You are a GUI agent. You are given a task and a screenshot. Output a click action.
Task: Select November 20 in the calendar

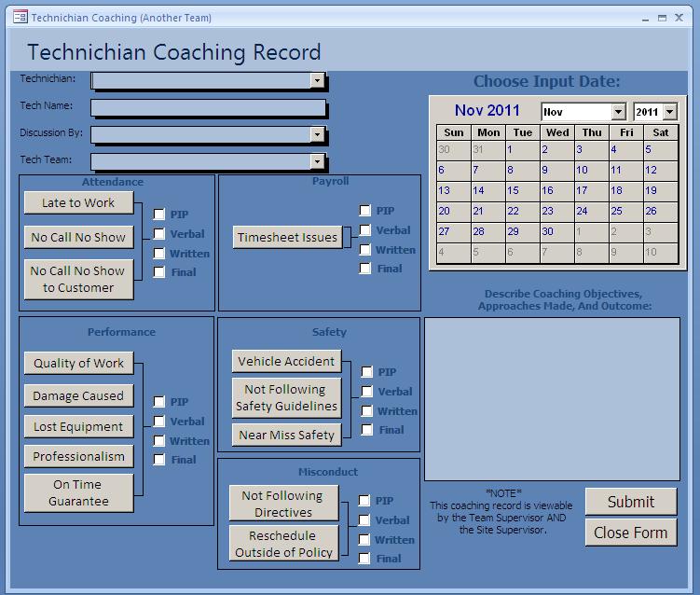(x=454, y=212)
